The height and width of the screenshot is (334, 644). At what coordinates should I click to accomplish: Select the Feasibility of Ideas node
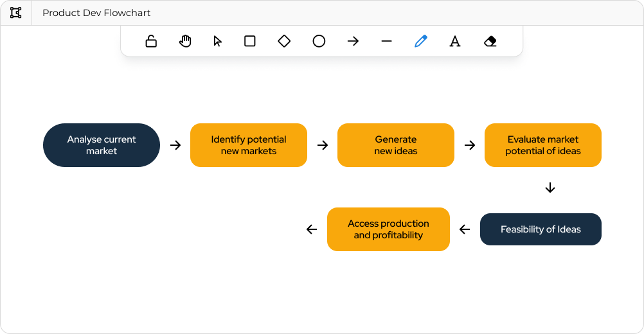541,229
